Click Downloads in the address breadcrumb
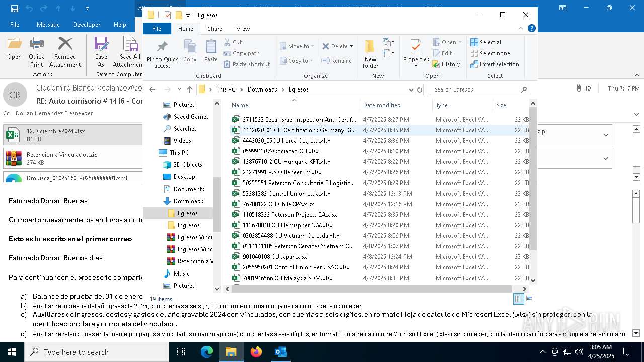 click(262, 89)
